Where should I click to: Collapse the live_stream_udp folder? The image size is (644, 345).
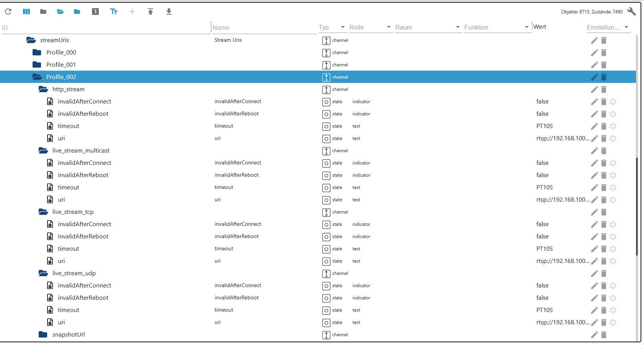[x=43, y=273]
